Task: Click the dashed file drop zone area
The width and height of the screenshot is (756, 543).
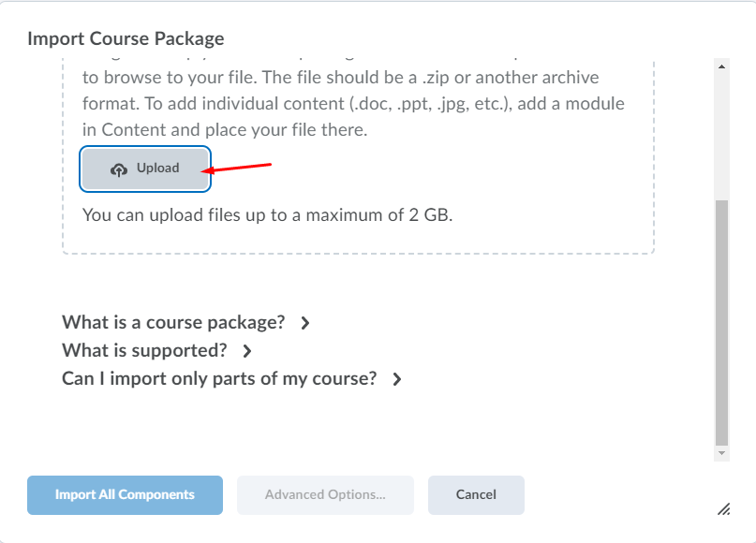Action: point(468,187)
